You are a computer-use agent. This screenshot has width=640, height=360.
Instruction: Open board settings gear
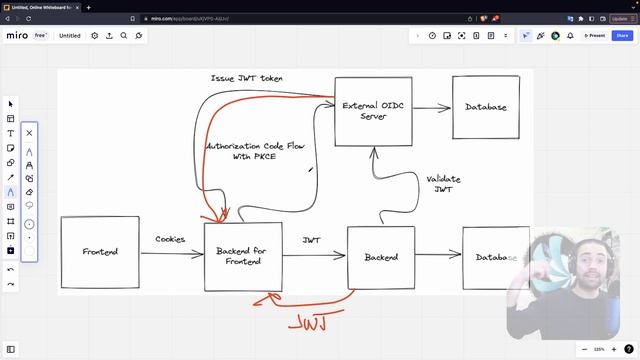(95, 36)
